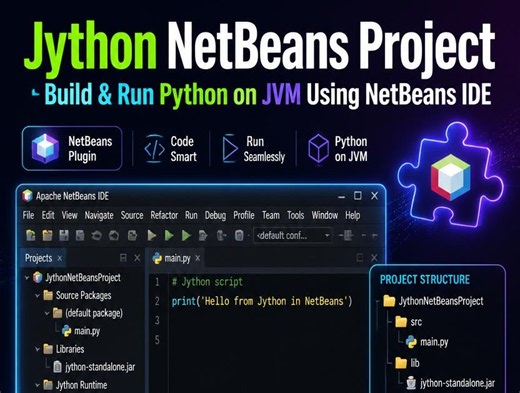Click lib folder icon in Project Structure panel
The image size is (520, 393).
click(401, 363)
